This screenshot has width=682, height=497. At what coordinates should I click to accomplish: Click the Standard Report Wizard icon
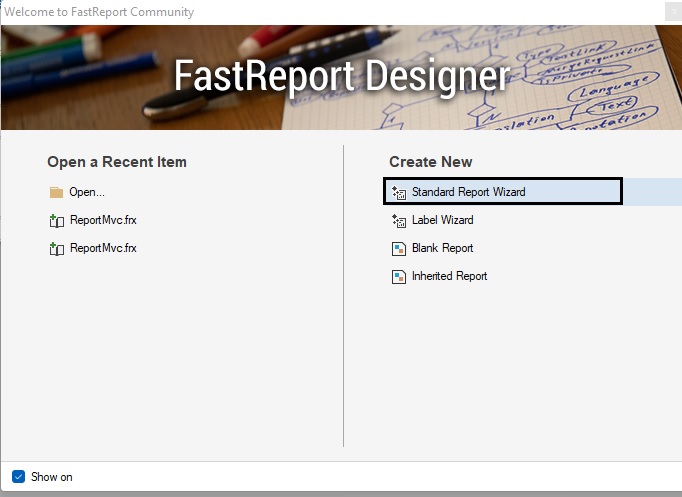(398, 192)
